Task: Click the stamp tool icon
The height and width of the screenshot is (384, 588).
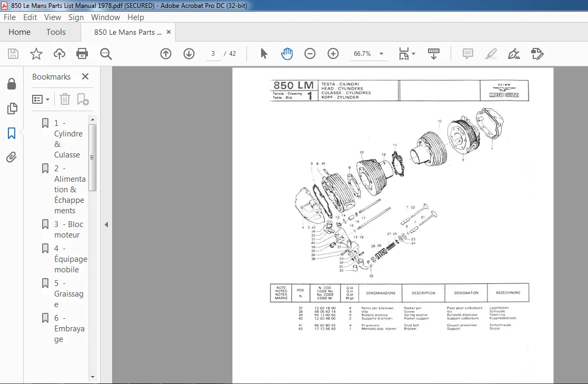Action: 537,54
